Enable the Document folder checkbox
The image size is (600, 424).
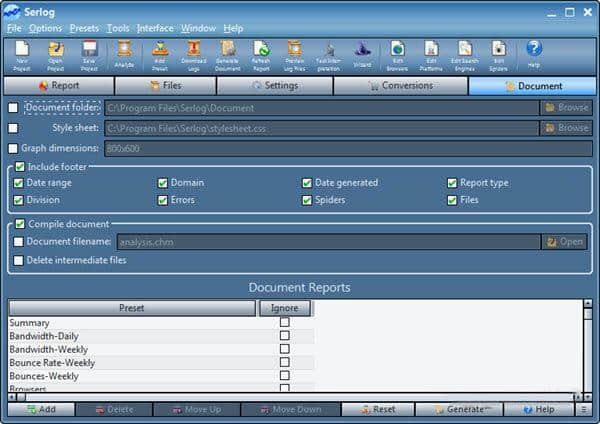click(13, 107)
